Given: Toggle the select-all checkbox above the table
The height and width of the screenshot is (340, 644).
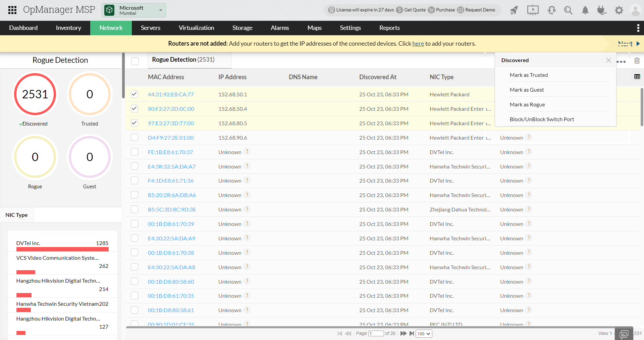Looking at the screenshot, I should pos(135,61).
